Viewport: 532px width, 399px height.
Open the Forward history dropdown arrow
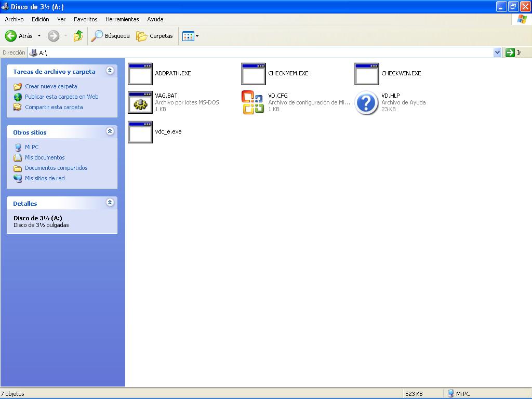tap(65, 36)
